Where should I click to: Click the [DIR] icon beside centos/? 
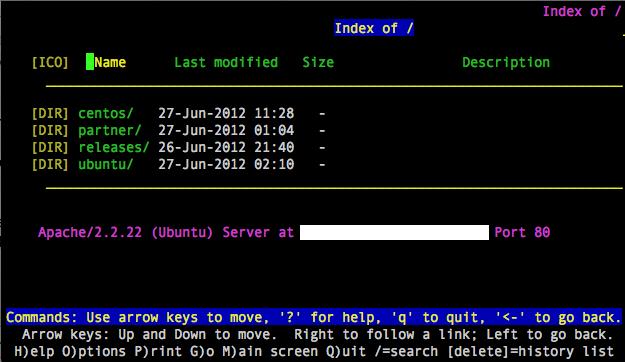tap(50, 113)
